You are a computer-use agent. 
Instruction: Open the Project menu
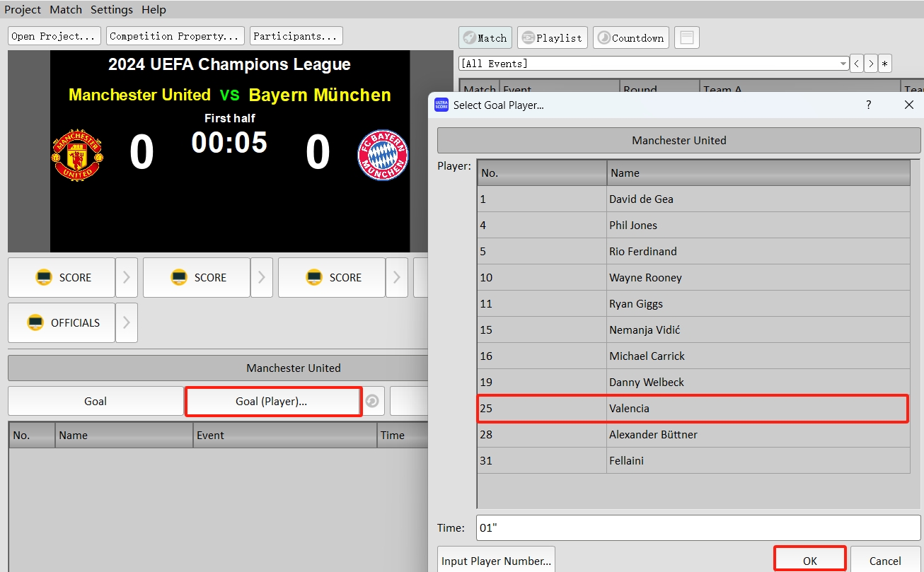click(22, 9)
